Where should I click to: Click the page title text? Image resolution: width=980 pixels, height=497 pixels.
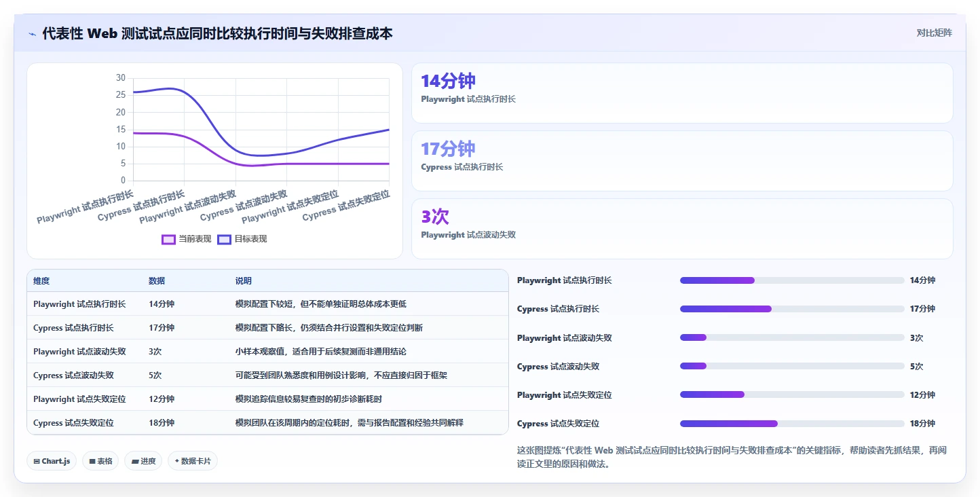click(217, 33)
